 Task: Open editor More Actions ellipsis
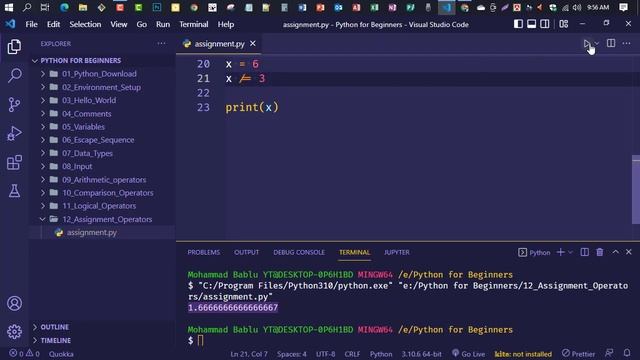(626, 43)
